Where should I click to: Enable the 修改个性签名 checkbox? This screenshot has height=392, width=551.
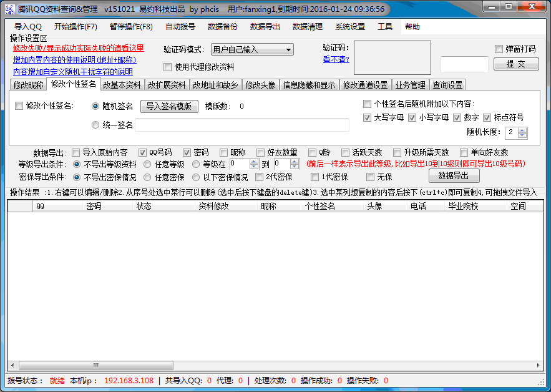coord(19,106)
